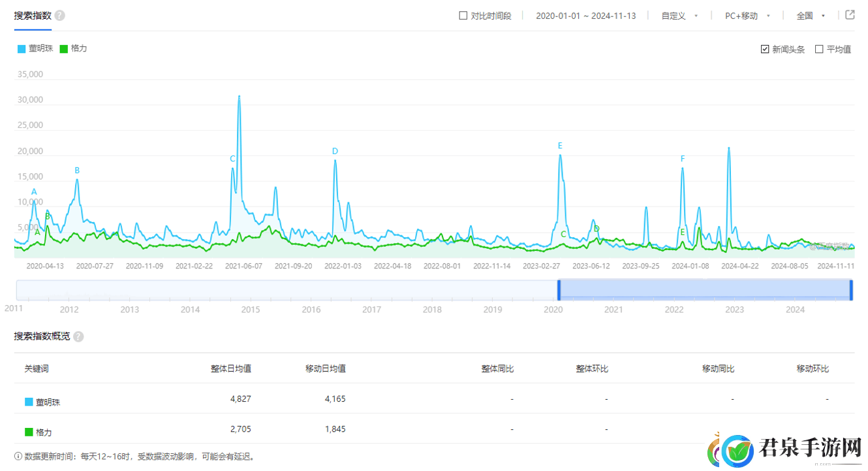868x471 pixels.
Task: Click the left handle of the range slider
Action: [559, 290]
